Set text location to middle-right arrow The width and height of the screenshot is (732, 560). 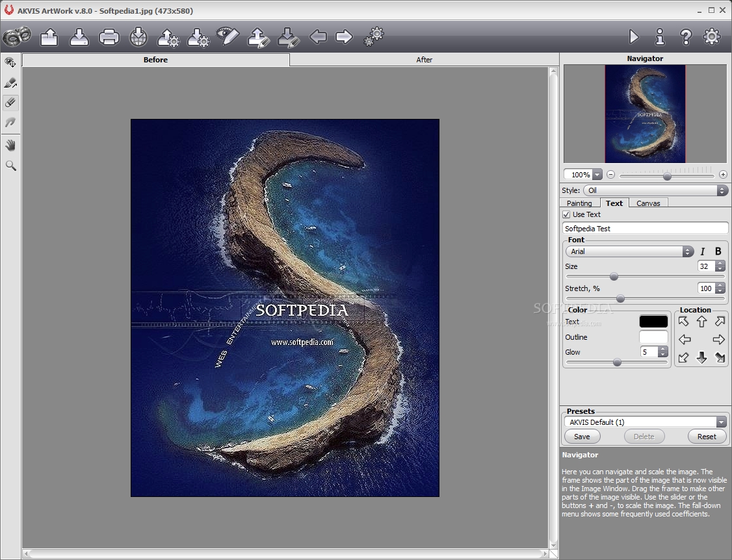[718, 339]
